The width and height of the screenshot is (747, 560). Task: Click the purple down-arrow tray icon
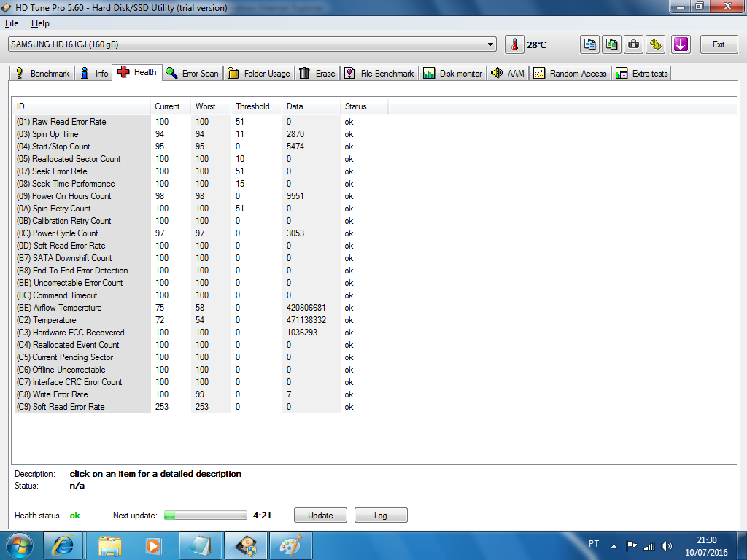click(x=681, y=44)
